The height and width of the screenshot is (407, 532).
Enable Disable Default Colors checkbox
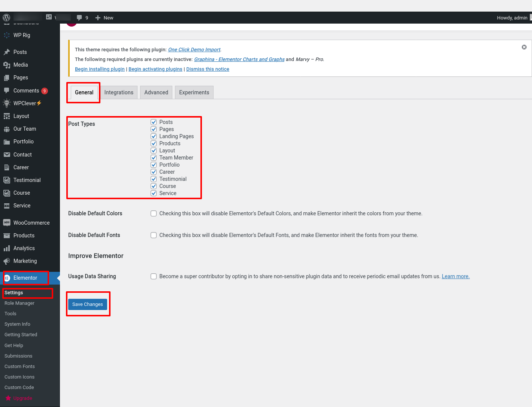(154, 213)
